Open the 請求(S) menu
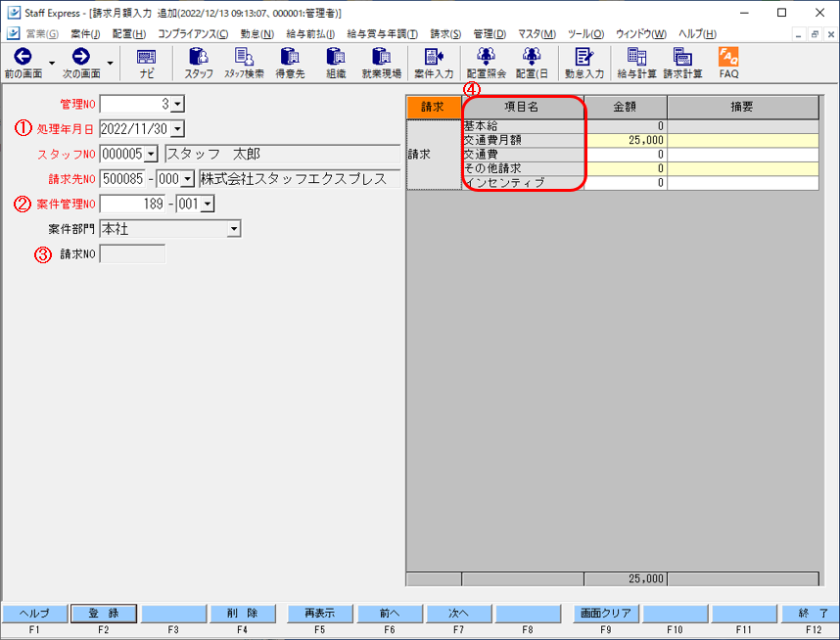840x640 pixels. click(445, 33)
